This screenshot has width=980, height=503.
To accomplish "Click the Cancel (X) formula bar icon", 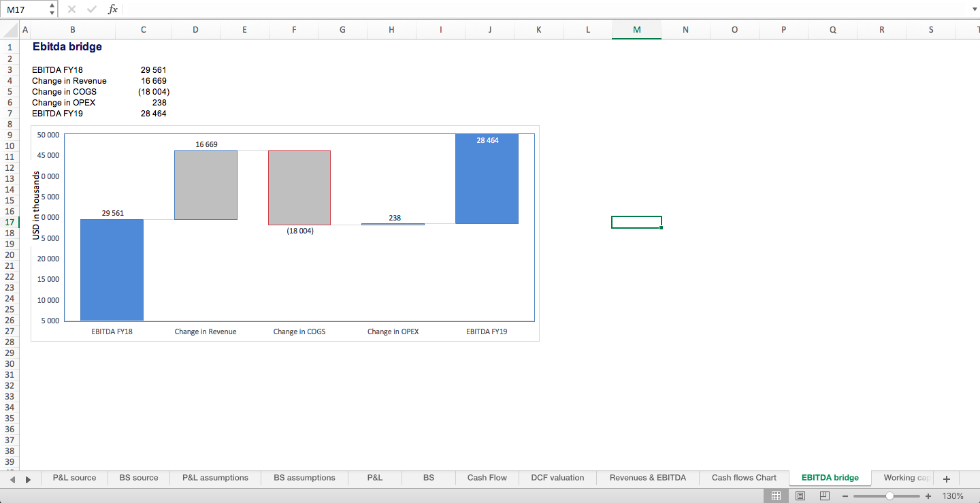I will (x=71, y=9).
